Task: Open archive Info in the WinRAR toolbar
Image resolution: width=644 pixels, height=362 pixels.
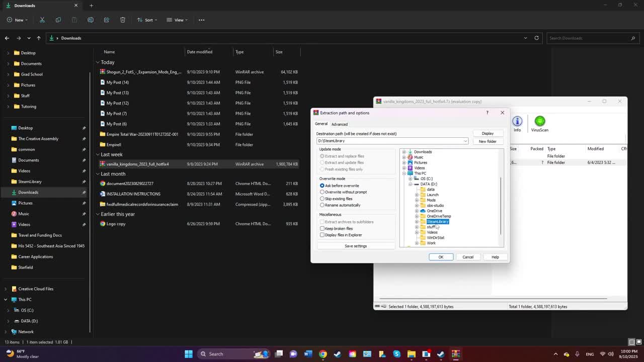Action: (517, 123)
